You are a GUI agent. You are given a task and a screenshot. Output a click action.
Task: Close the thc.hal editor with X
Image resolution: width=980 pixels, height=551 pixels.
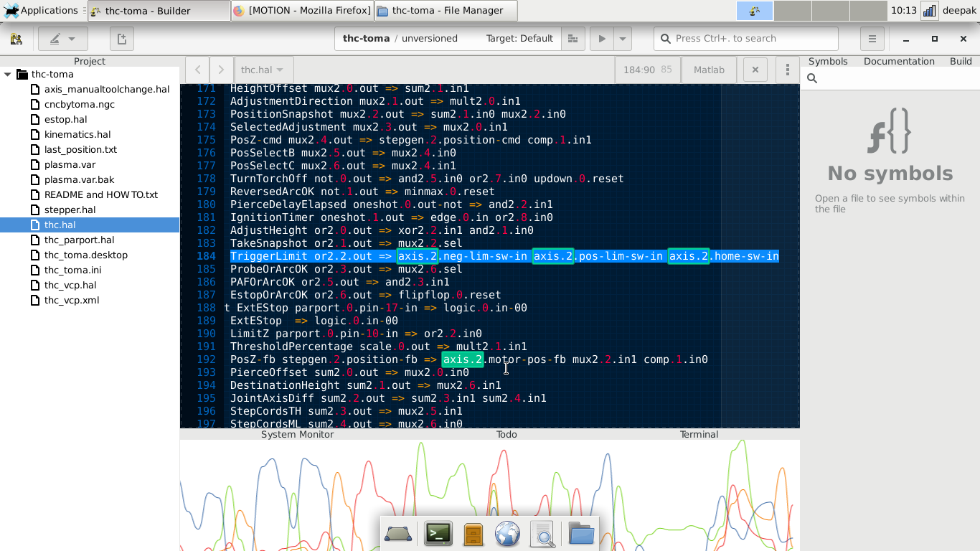755,70
